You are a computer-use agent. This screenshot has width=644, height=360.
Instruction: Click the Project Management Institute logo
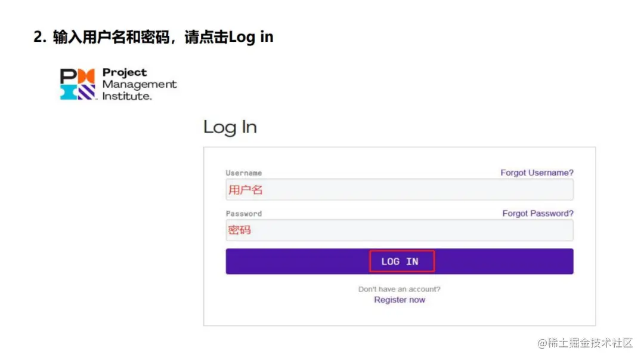pos(118,84)
